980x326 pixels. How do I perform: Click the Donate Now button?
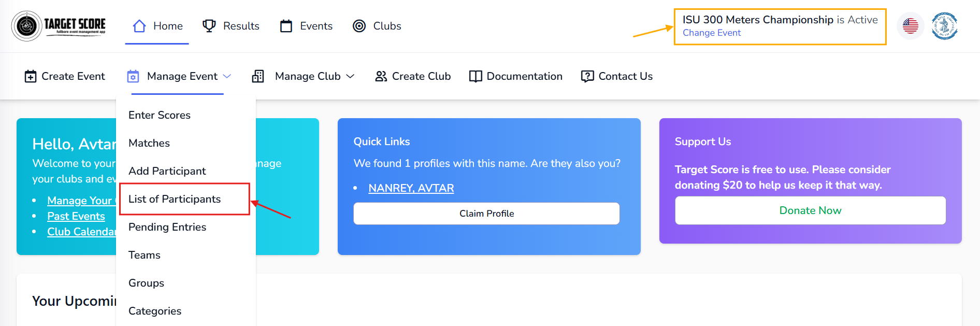[810, 210]
